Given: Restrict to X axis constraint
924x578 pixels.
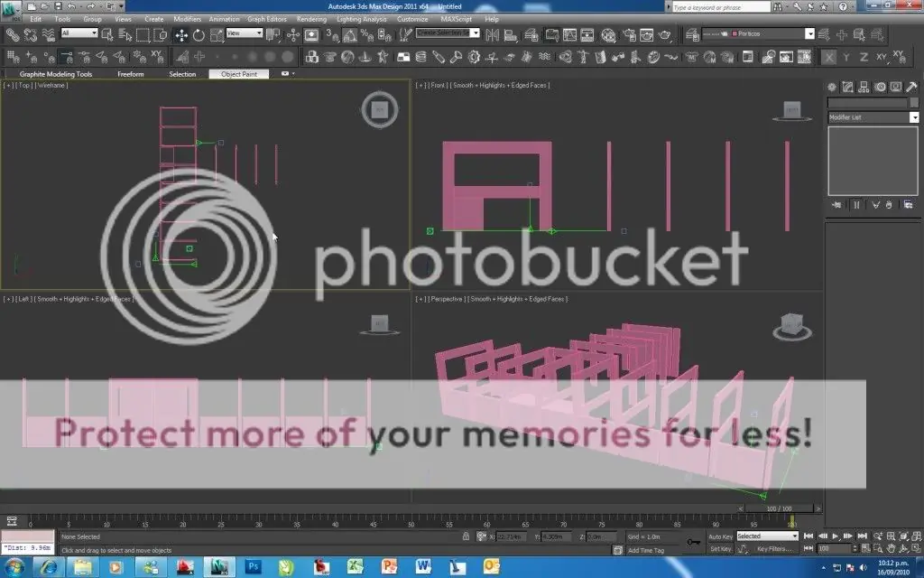Looking at the screenshot, I should tap(829, 57).
